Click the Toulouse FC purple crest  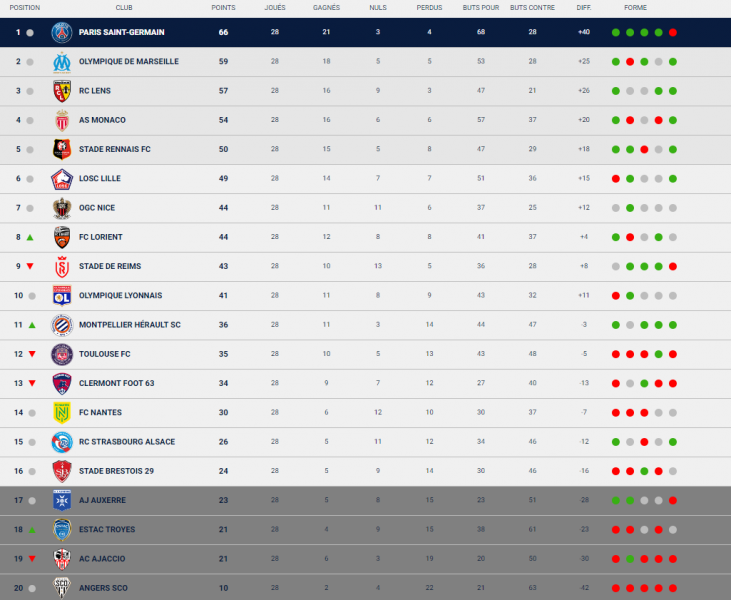(62, 354)
